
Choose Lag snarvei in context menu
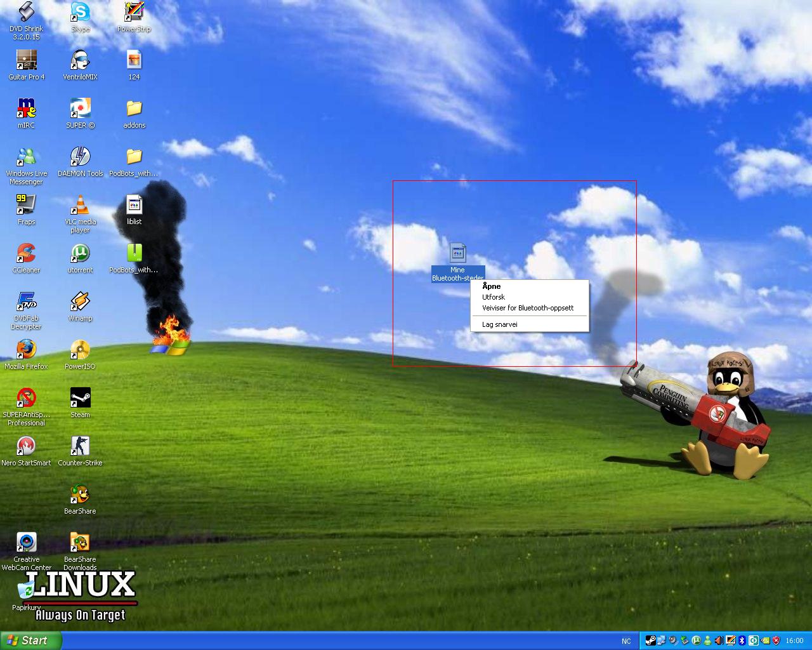pyautogui.click(x=530, y=324)
